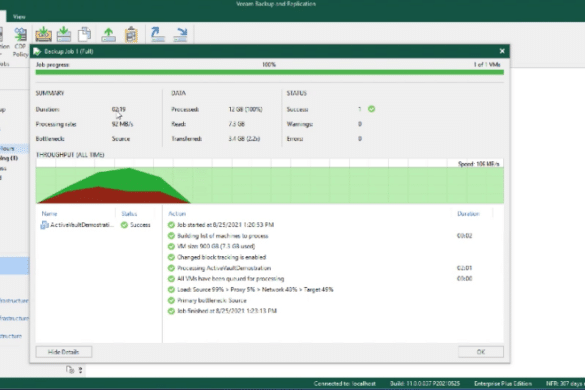Click the small overflow dots icon below dialog

80,370
